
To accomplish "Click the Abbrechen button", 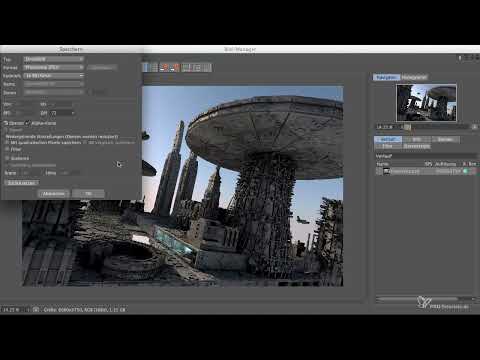I will pyautogui.click(x=53, y=194).
